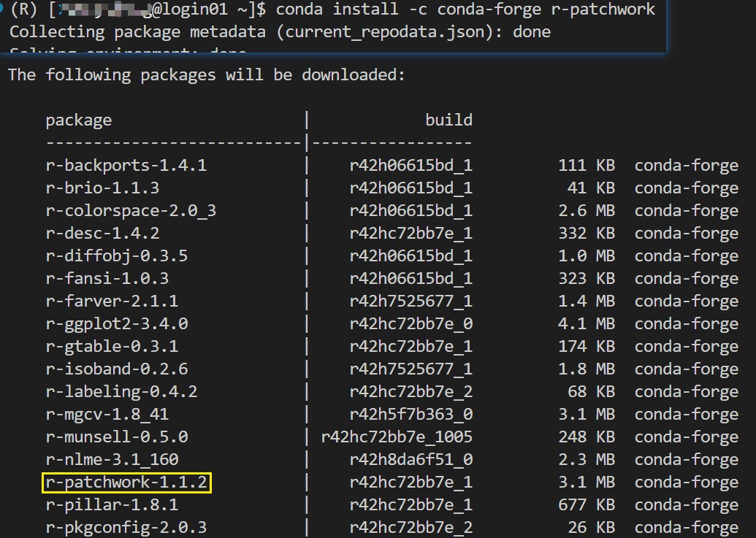This screenshot has width=756, height=538.
Task: Click the conda-forge channel label beside r-pillar
Action: click(685, 504)
